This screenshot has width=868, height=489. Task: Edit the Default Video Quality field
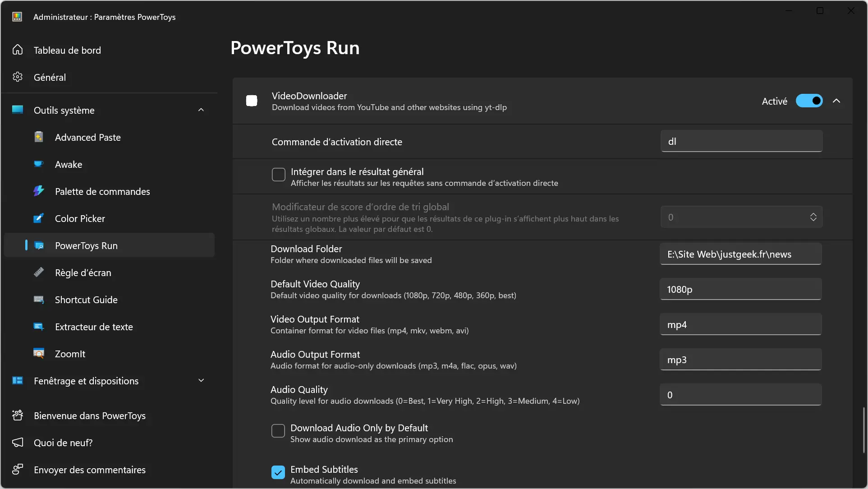point(740,289)
